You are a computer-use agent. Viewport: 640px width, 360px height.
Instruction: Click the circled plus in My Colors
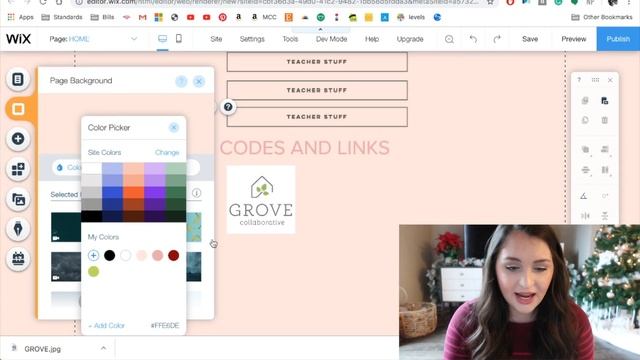pos(93,256)
